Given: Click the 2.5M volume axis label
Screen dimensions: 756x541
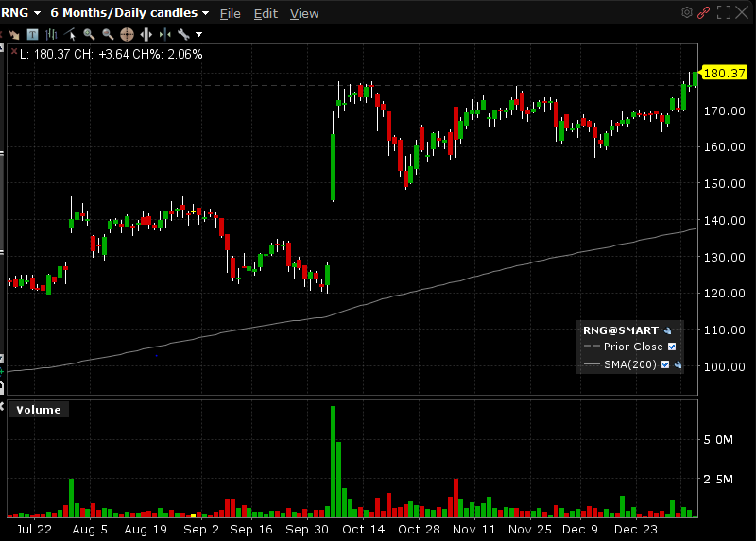Looking at the screenshot, I should [718, 479].
